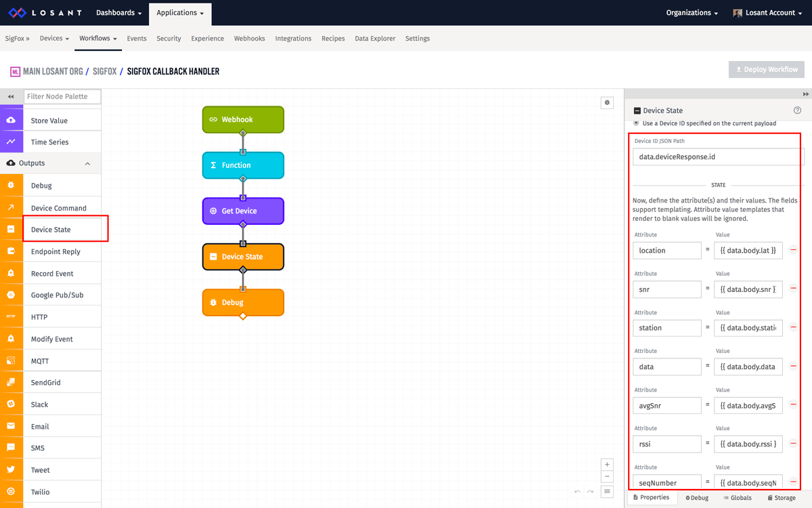Pick the Endpoint Reply node icon
The height and width of the screenshot is (508, 812).
(11, 251)
